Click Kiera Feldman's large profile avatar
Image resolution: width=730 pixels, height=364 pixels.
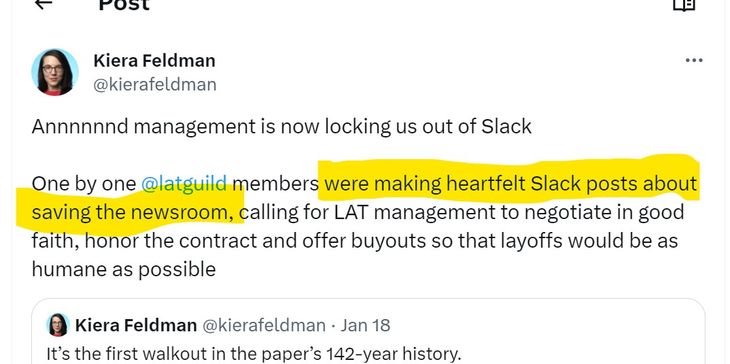55,72
